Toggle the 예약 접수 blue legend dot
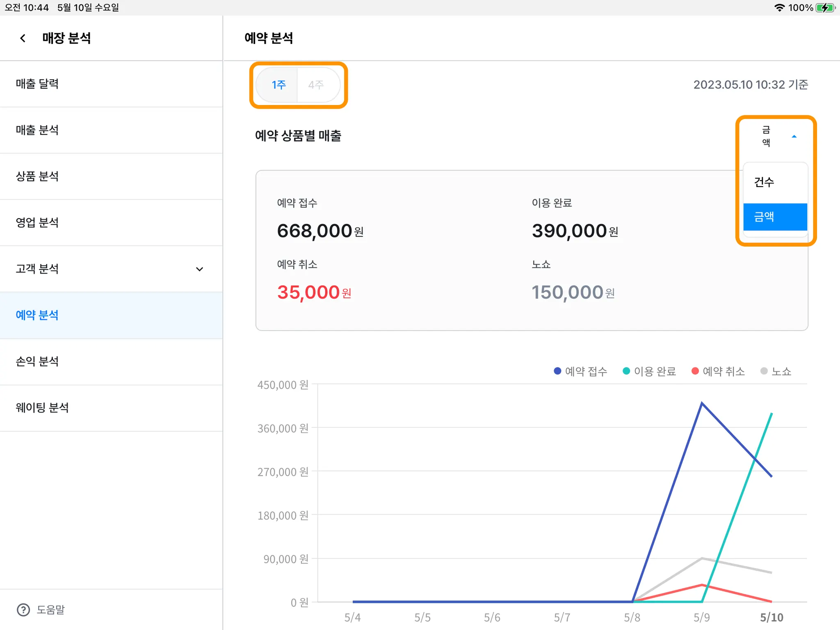 [557, 371]
